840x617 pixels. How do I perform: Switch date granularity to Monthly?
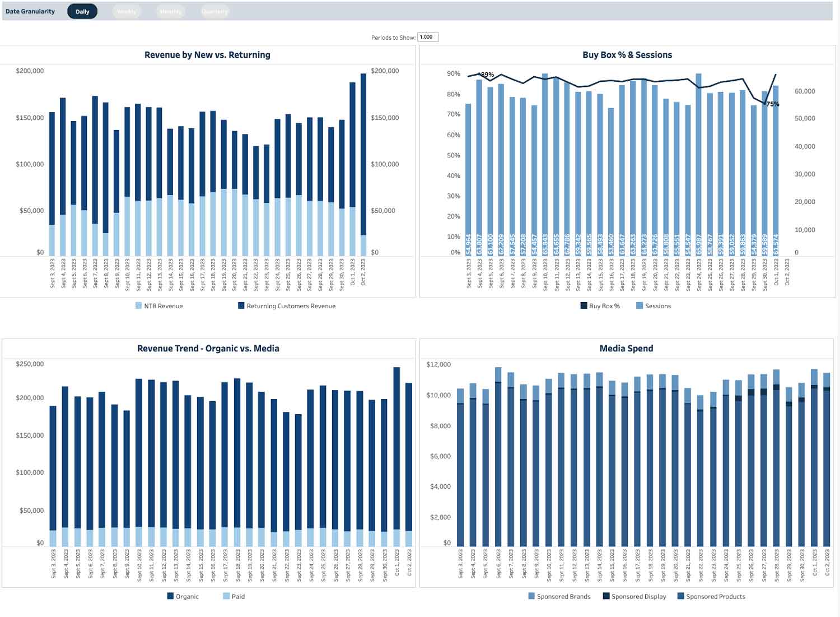tap(170, 11)
